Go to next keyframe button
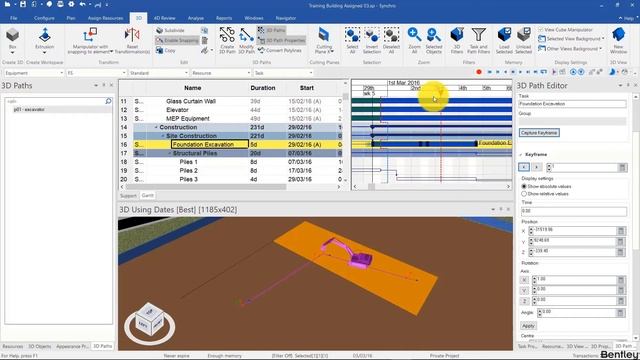 pyautogui.click(x=537, y=167)
